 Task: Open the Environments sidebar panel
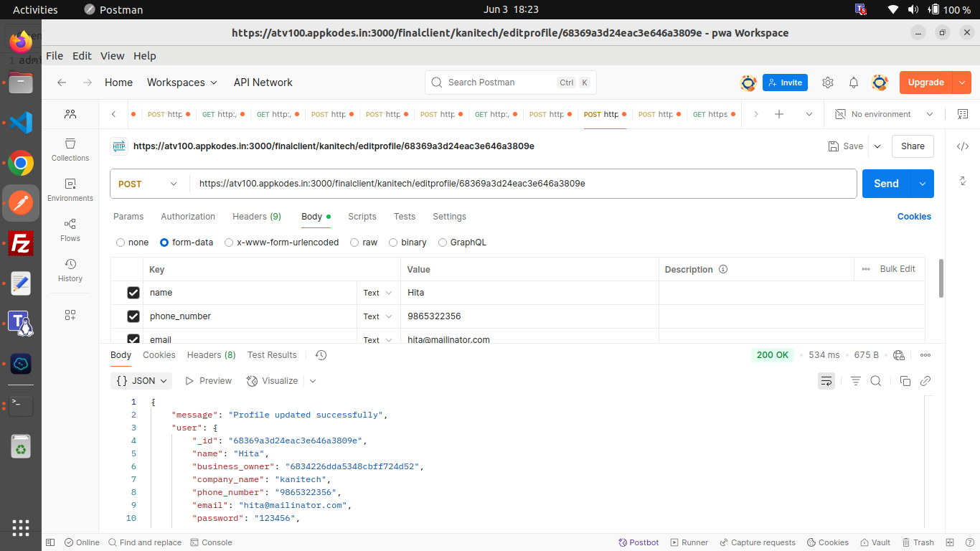click(x=70, y=189)
